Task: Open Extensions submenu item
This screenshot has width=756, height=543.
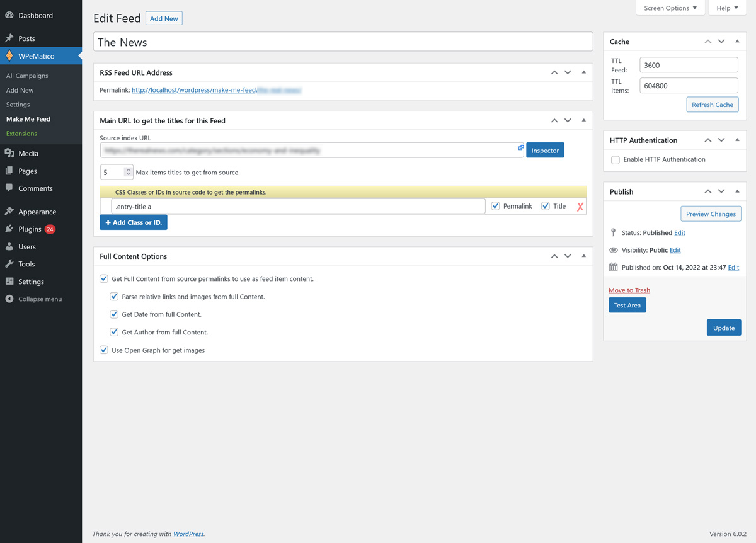Action: [x=21, y=134]
